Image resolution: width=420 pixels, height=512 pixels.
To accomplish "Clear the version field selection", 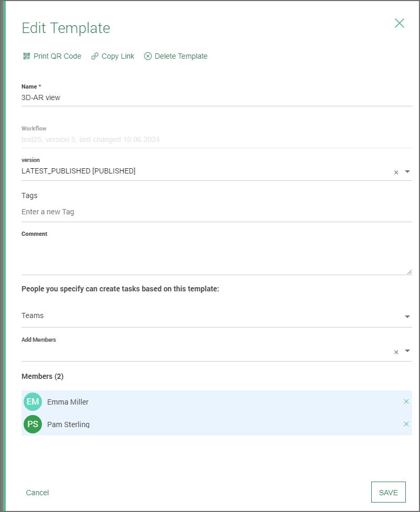I will [x=396, y=172].
